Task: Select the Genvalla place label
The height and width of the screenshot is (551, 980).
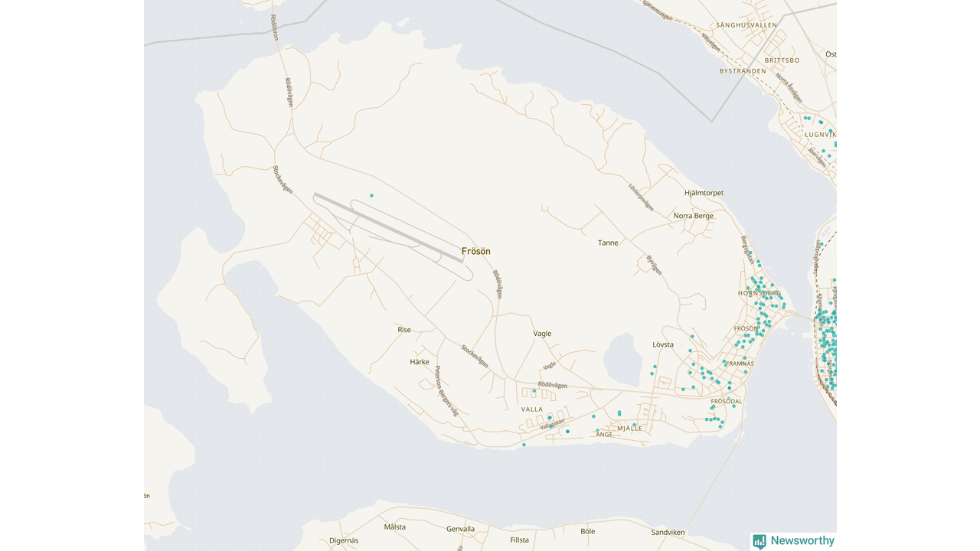Action: [461, 529]
